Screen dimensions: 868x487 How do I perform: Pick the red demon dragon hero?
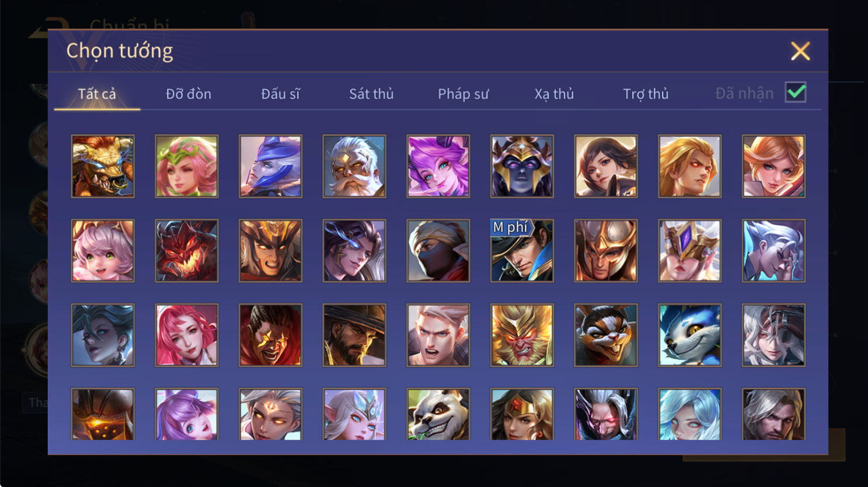tap(187, 251)
